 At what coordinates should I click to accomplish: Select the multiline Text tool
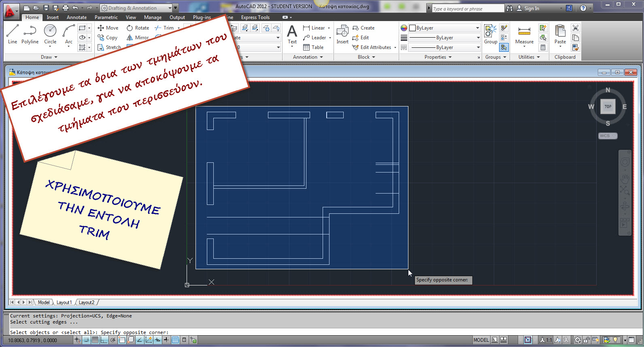(x=292, y=34)
